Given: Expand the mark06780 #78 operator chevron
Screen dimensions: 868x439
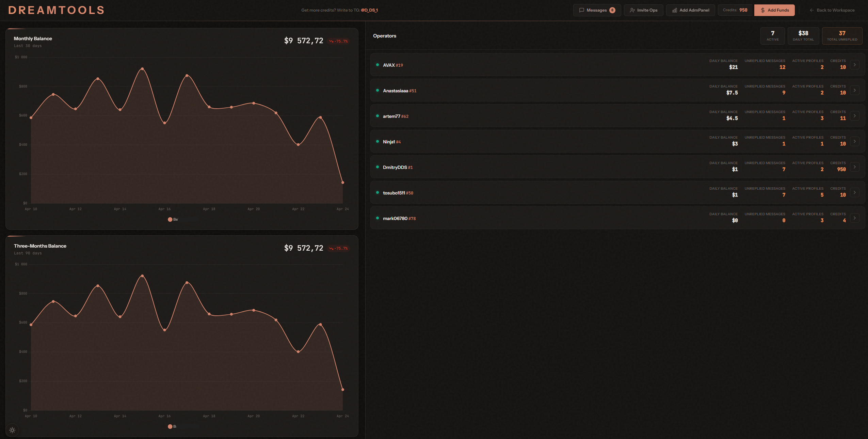Looking at the screenshot, I should (x=854, y=218).
